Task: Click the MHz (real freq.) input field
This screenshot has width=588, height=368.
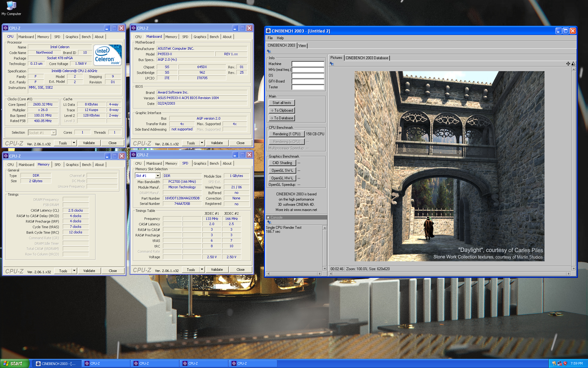Action: (x=308, y=70)
